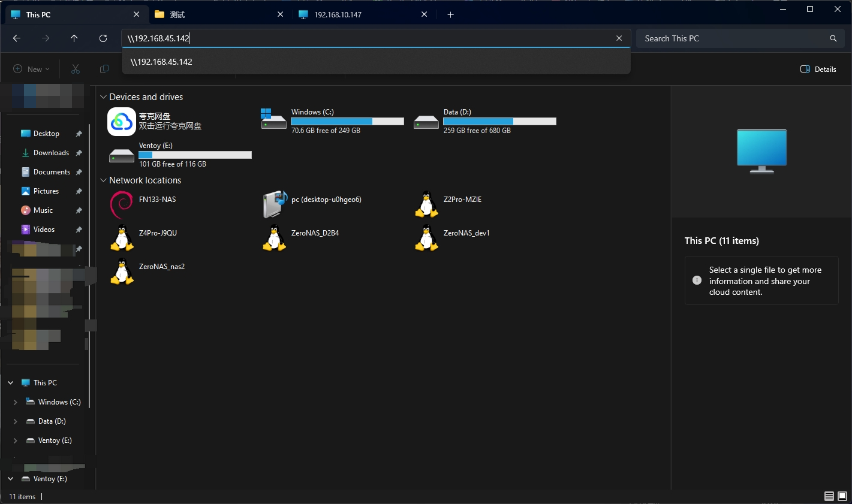Viewport: 852px width, 504px height.
Task: Expand Data (D:) in the sidebar tree
Action: coord(16,421)
